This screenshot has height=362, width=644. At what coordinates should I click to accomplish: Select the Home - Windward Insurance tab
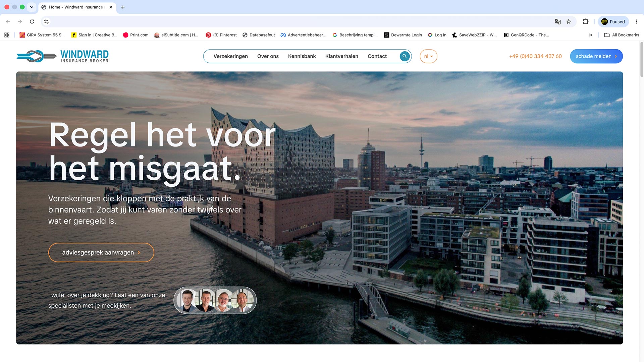[x=77, y=7]
